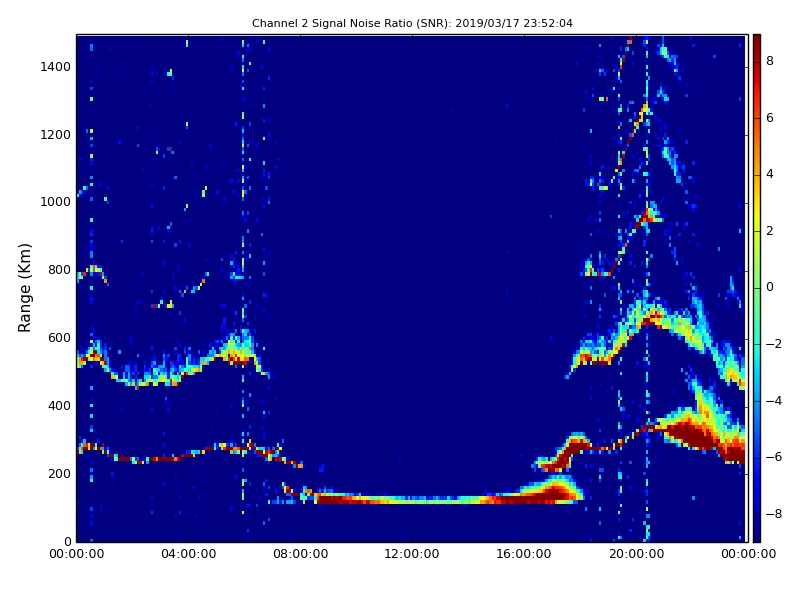This screenshot has height=600, width=800.
Task: Click the colorbar value −6 label
Action: pos(773,457)
